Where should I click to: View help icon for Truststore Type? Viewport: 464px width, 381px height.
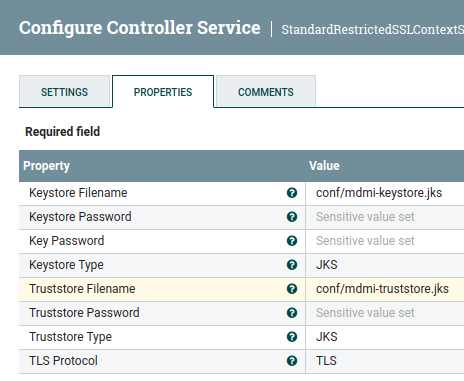292,337
